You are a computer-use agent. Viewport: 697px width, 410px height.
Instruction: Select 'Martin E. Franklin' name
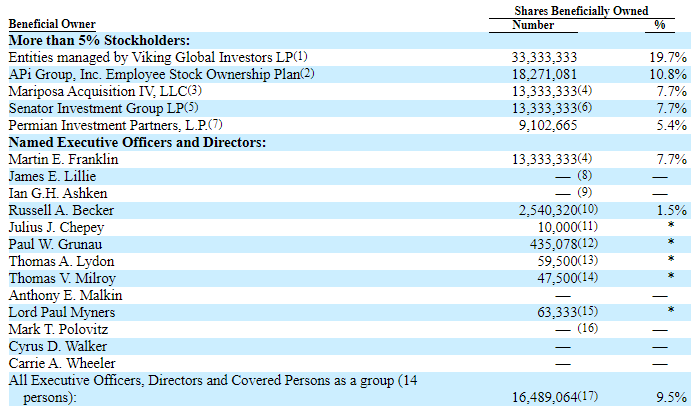point(63,159)
